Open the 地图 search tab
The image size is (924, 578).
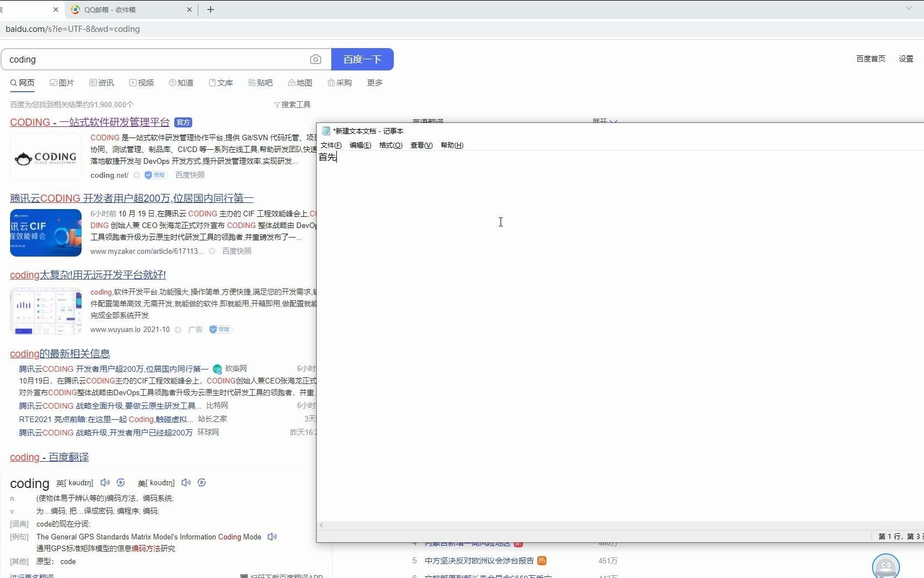(x=300, y=83)
